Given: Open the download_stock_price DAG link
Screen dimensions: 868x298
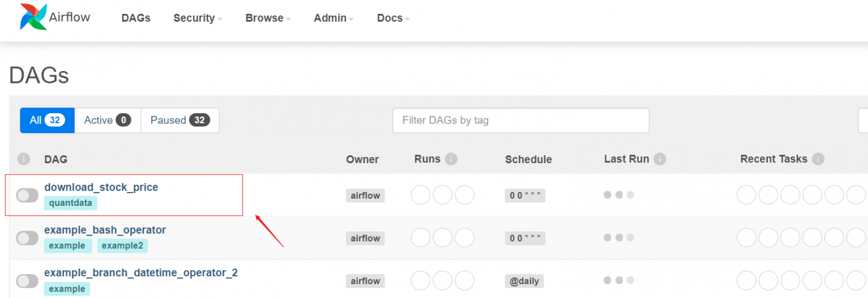Looking at the screenshot, I should point(101,187).
